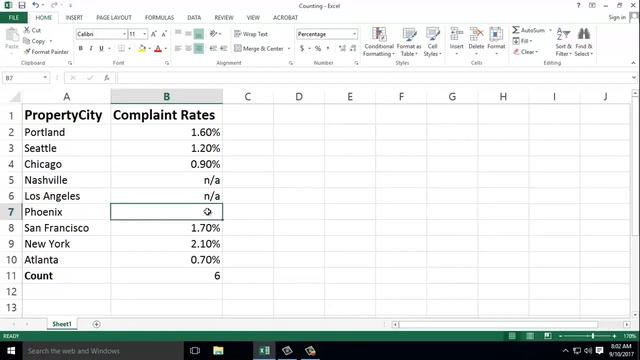
Task: Switch to the REVIEW tab
Action: (224, 18)
